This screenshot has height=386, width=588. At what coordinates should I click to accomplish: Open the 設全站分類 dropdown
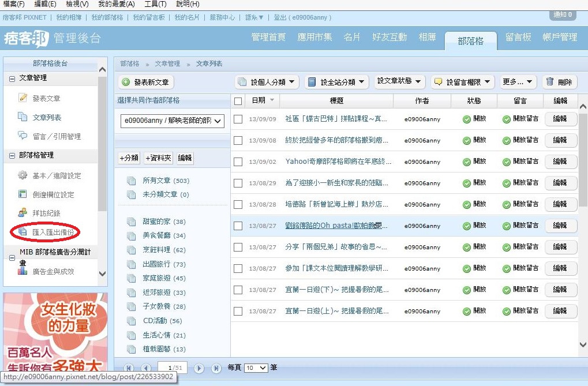(x=336, y=82)
